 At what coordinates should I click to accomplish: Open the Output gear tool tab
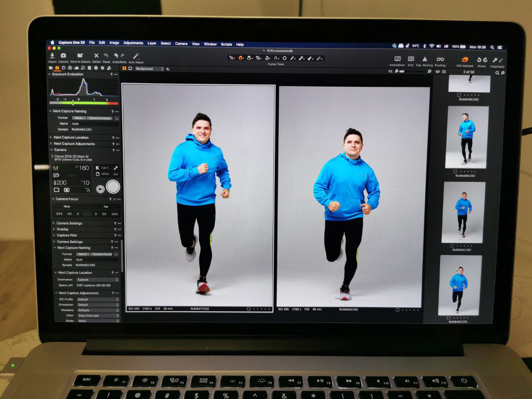tap(103, 68)
